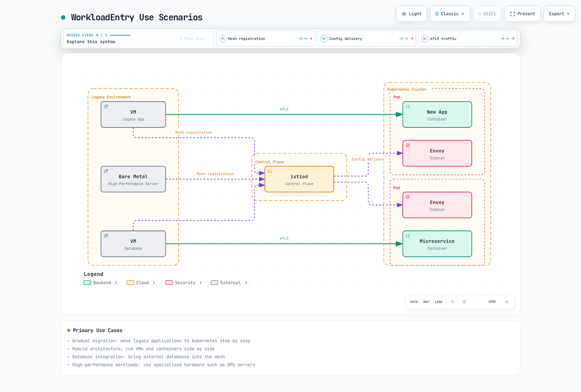Click the Backend green color swatch
This screenshot has height=392, width=581.
[x=87, y=283]
